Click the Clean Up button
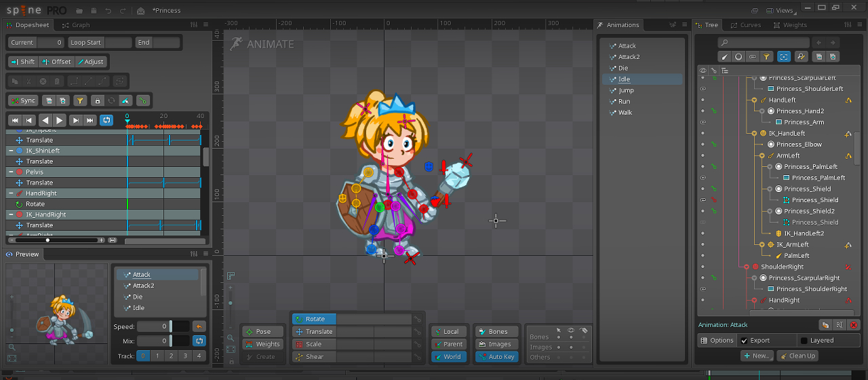 (797, 356)
